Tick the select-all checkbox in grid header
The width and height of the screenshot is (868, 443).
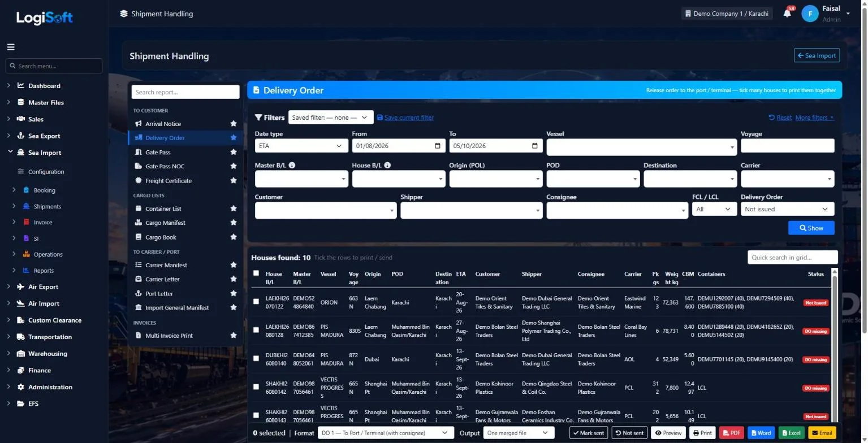pos(256,273)
